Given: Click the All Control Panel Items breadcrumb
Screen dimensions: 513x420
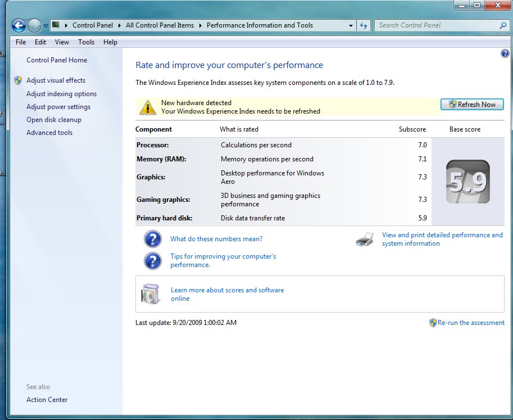Looking at the screenshot, I should [x=160, y=25].
